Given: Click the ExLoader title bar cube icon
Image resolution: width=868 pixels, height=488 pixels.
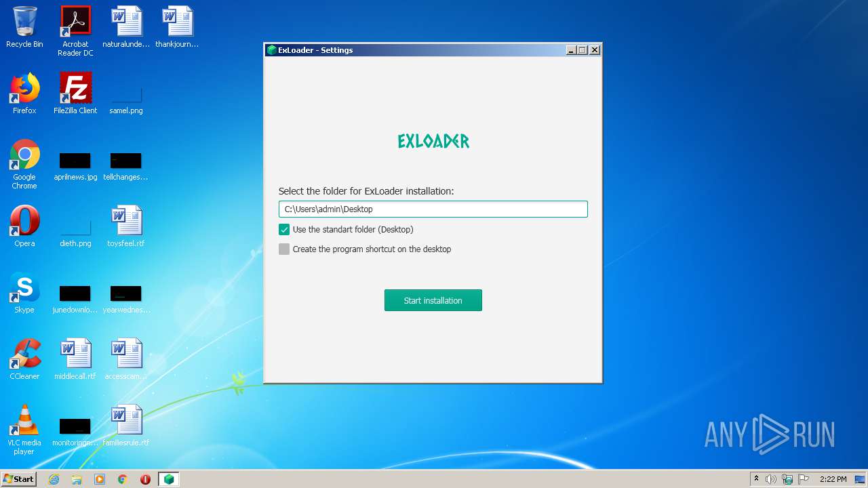Looking at the screenshot, I should [x=271, y=50].
